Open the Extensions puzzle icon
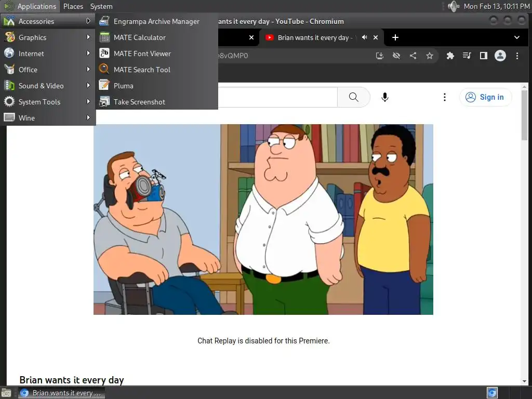Screen dimensions: 532x399 click(450, 56)
